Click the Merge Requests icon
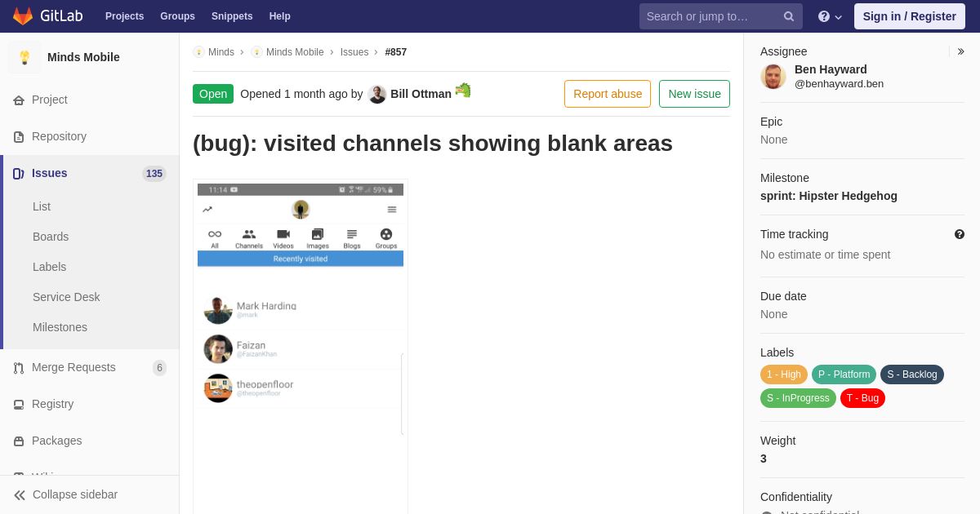 click(x=19, y=367)
